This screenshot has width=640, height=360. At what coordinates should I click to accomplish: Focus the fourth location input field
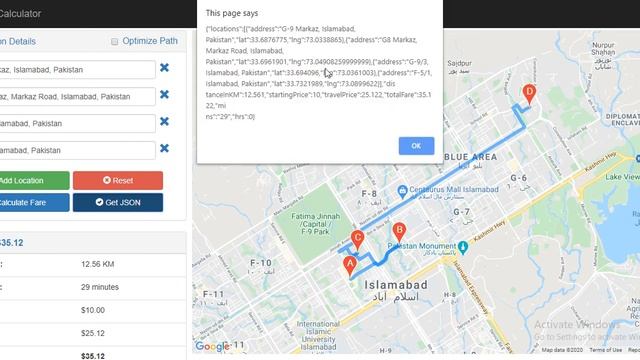[77, 151]
